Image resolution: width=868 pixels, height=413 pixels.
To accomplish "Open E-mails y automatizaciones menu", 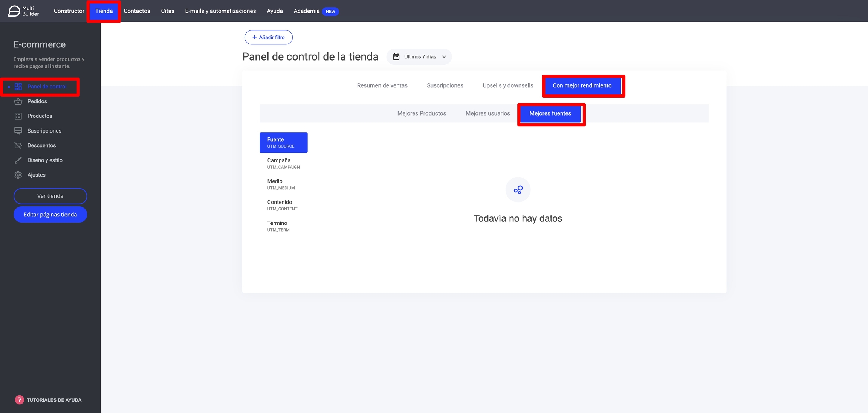I will pyautogui.click(x=220, y=11).
